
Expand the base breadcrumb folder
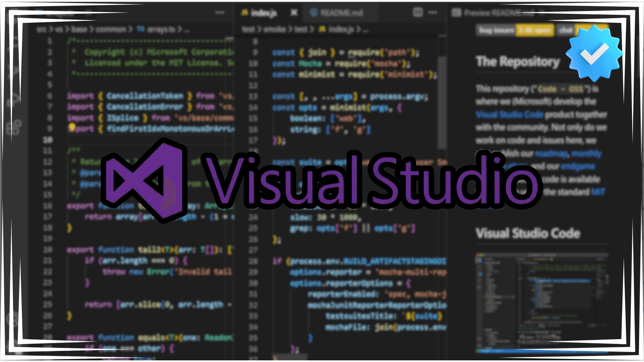click(79, 29)
